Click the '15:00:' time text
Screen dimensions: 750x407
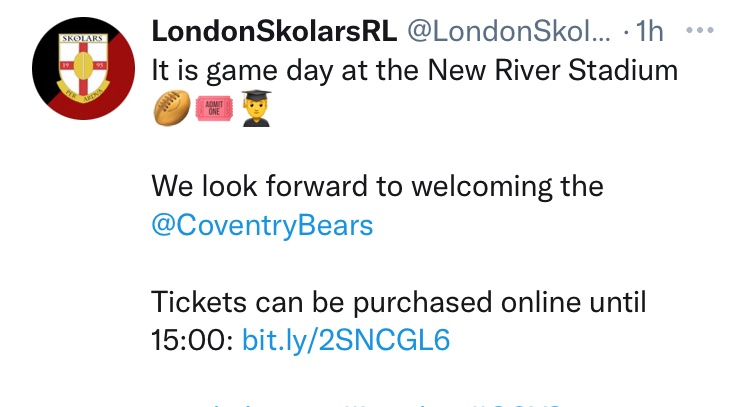[192, 340]
